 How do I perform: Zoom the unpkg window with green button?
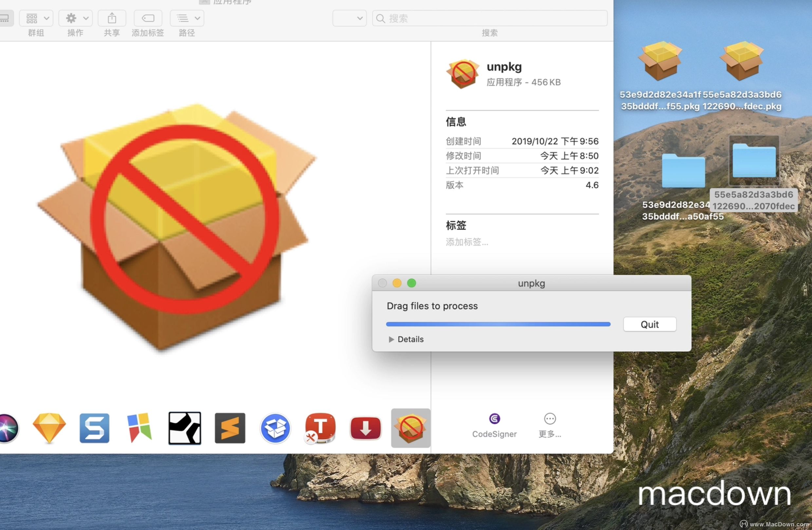click(x=412, y=283)
